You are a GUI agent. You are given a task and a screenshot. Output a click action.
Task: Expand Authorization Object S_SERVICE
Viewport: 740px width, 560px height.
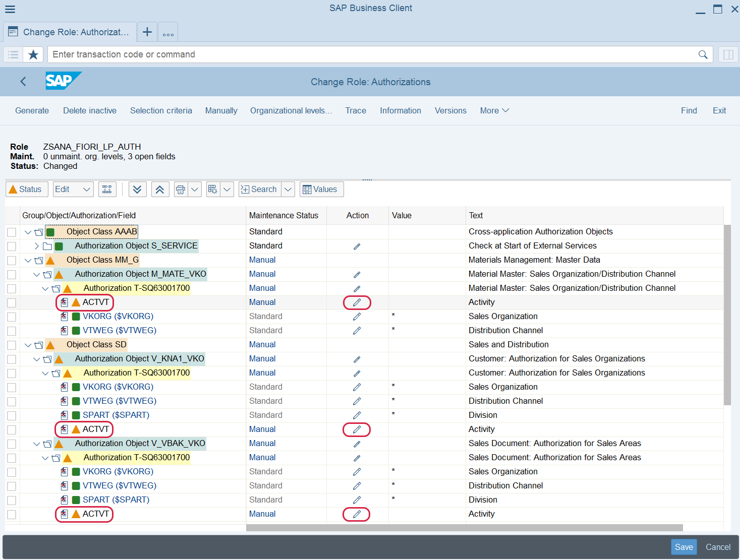click(37, 246)
